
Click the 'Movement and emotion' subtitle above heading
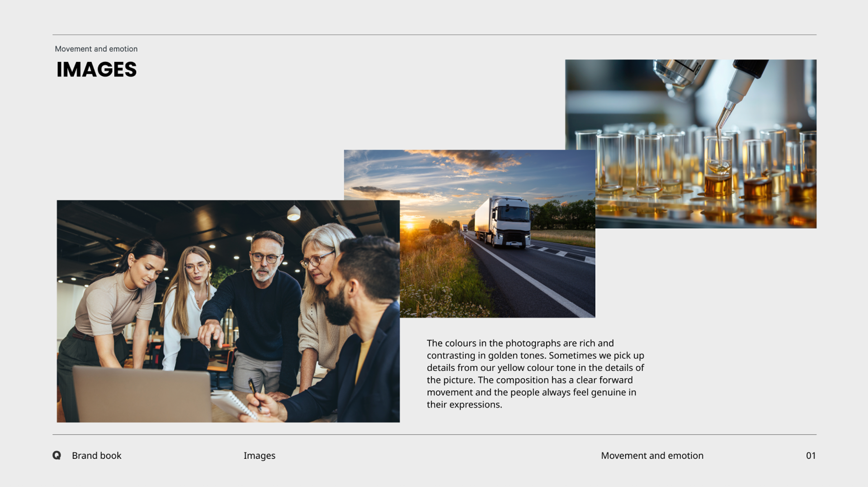(x=96, y=49)
